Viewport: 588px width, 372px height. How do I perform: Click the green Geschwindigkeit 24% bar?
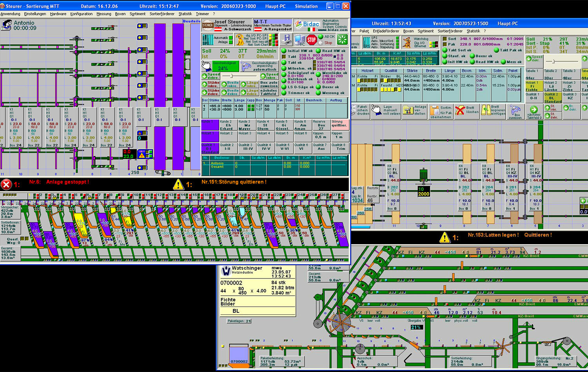click(225, 66)
